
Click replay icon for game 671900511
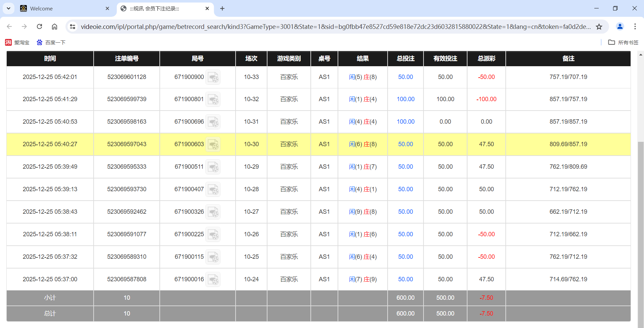213,167
